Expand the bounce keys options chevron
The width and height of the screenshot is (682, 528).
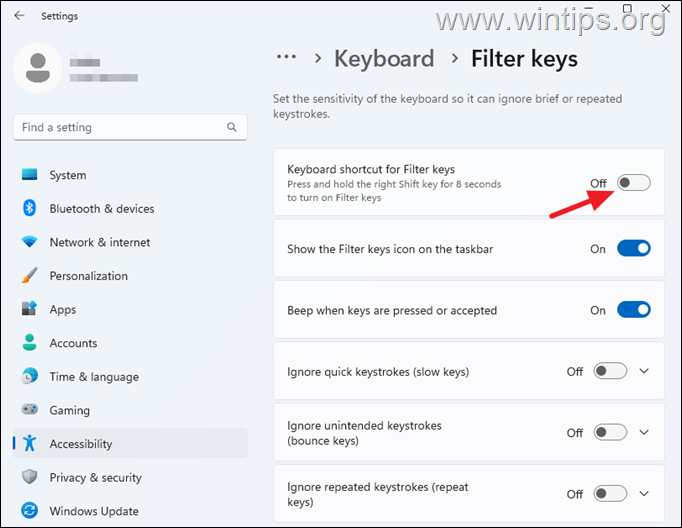coord(644,432)
